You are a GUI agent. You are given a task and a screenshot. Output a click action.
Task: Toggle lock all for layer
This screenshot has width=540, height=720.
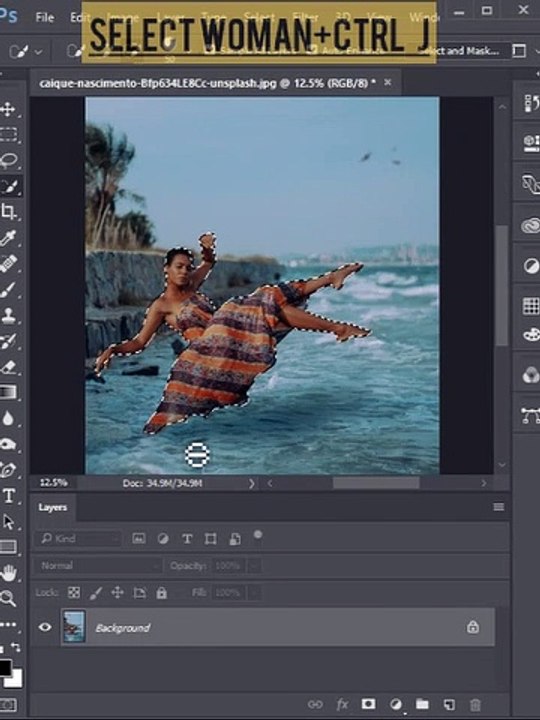click(162, 592)
